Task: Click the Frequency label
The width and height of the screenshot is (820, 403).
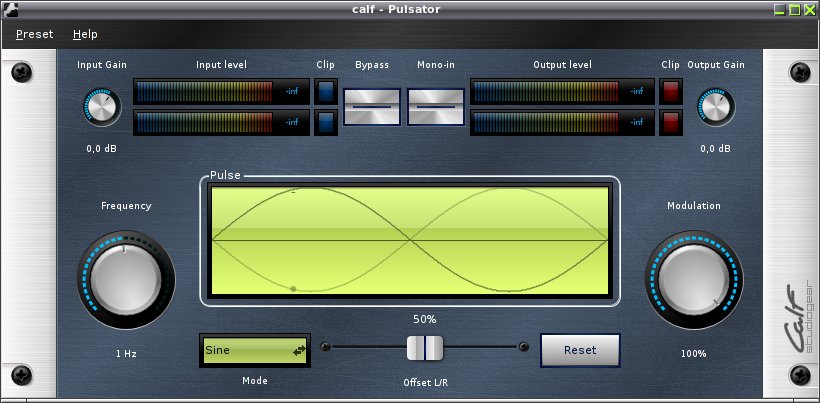Action: click(126, 206)
